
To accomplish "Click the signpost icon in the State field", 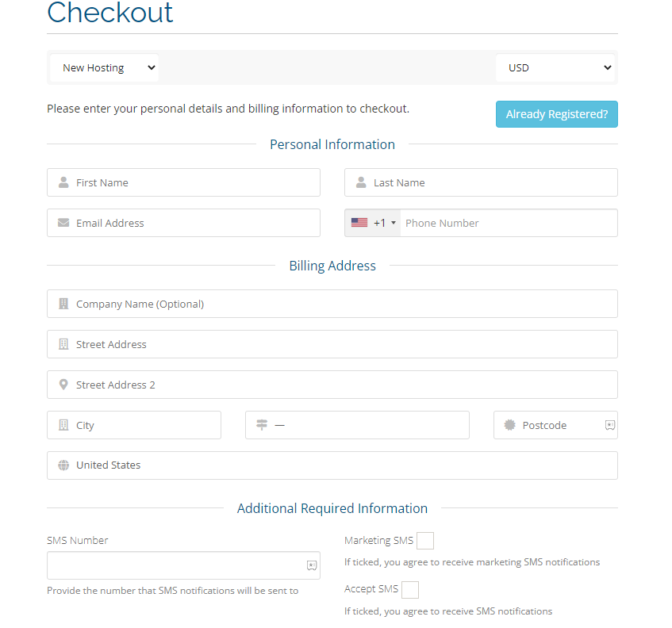I will click(262, 425).
